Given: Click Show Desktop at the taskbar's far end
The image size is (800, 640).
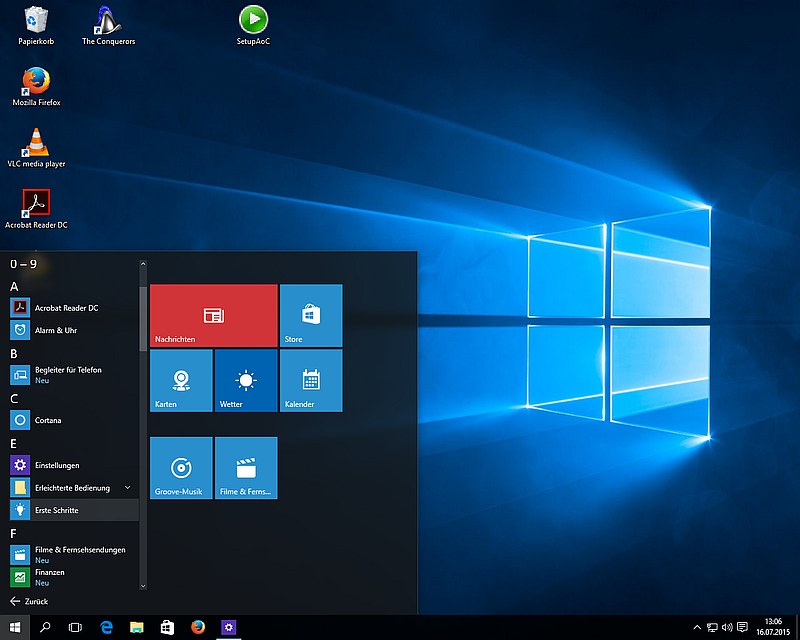Looking at the screenshot, I should pyautogui.click(x=797, y=627).
